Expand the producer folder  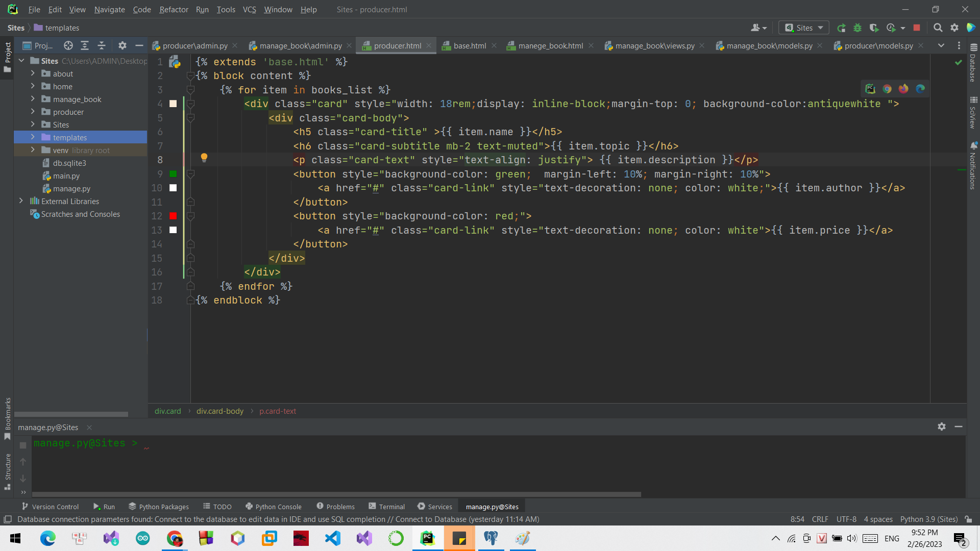coord(33,112)
